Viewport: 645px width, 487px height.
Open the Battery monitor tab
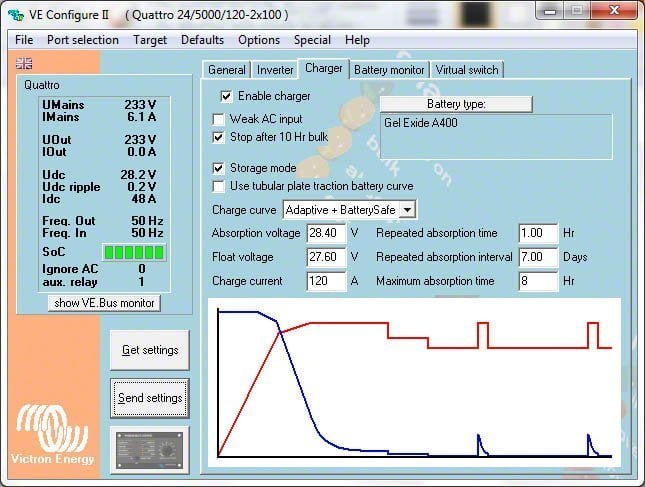[x=390, y=70]
